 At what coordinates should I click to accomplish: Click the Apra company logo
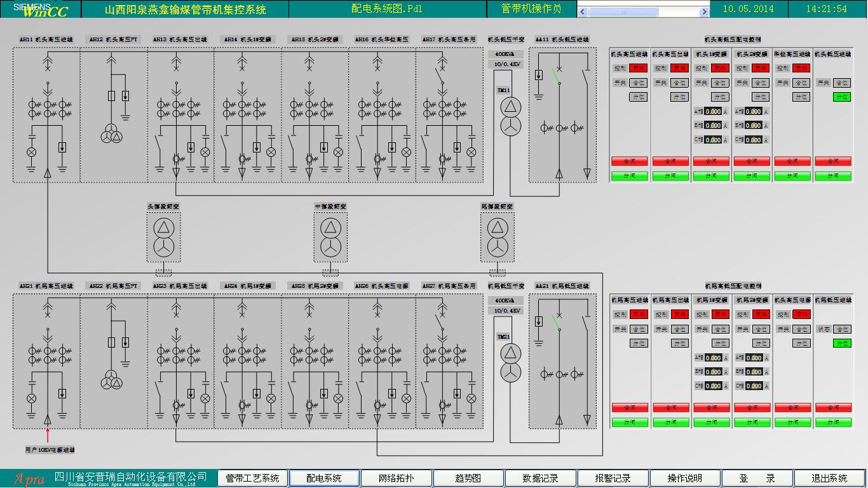[29, 478]
